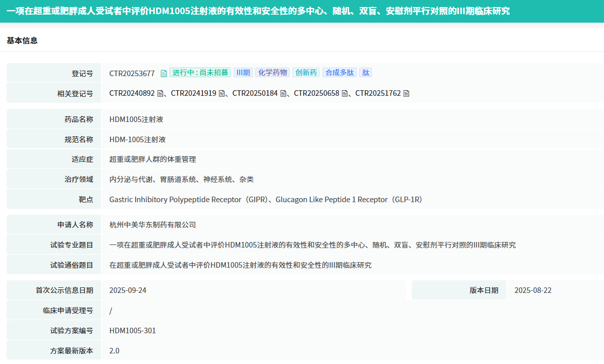Click the 肽 tag
604x364 pixels.
pos(365,73)
